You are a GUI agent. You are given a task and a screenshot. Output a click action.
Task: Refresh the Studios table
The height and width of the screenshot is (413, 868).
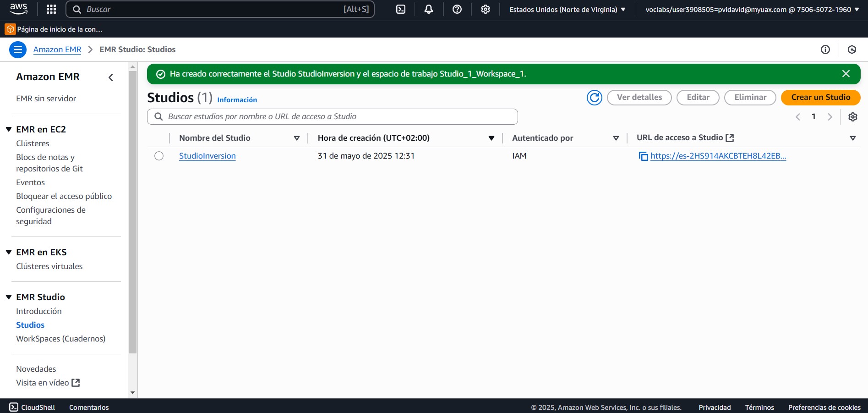point(595,97)
